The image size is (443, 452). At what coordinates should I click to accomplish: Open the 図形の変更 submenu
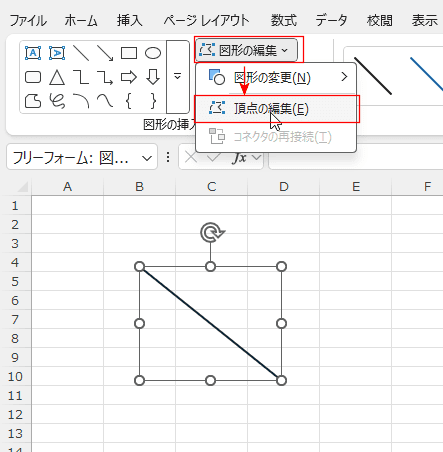[x=276, y=78]
